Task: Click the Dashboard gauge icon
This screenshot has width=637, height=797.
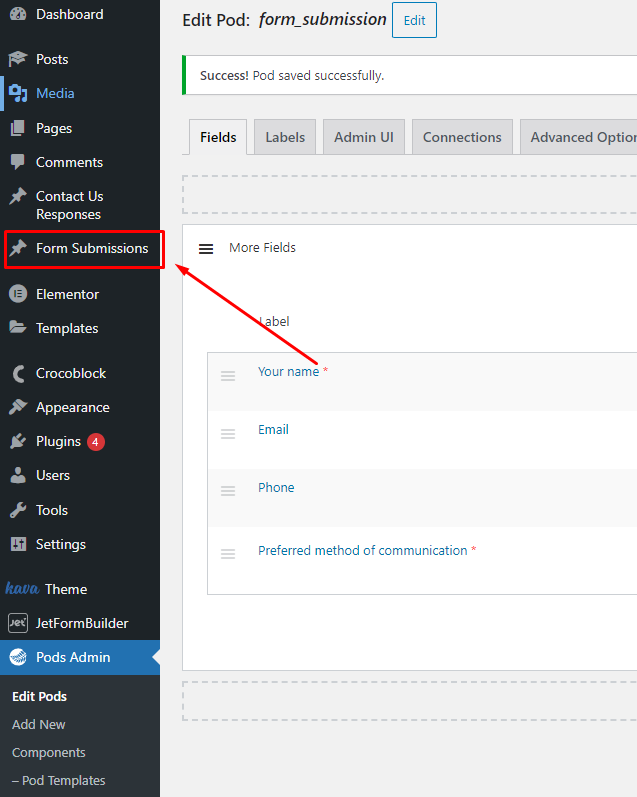Action: click(18, 14)
